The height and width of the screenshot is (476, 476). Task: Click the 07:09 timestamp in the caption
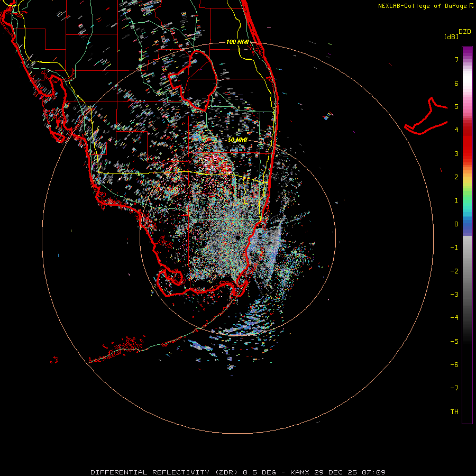[x=374, y=472]
